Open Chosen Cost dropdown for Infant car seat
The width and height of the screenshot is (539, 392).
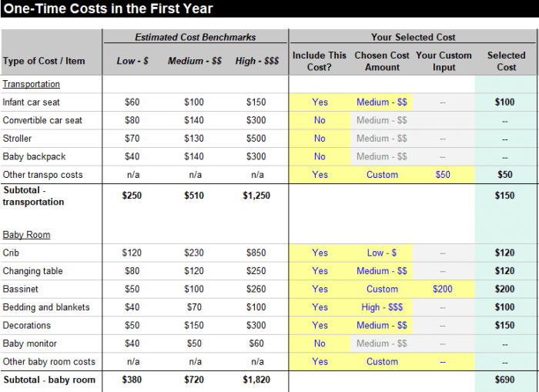point(382,102)
